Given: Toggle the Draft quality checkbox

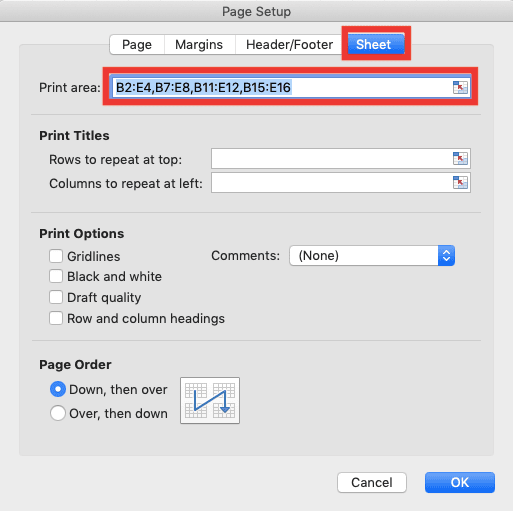Looking at the screenshot, I should tap(56, 297).
